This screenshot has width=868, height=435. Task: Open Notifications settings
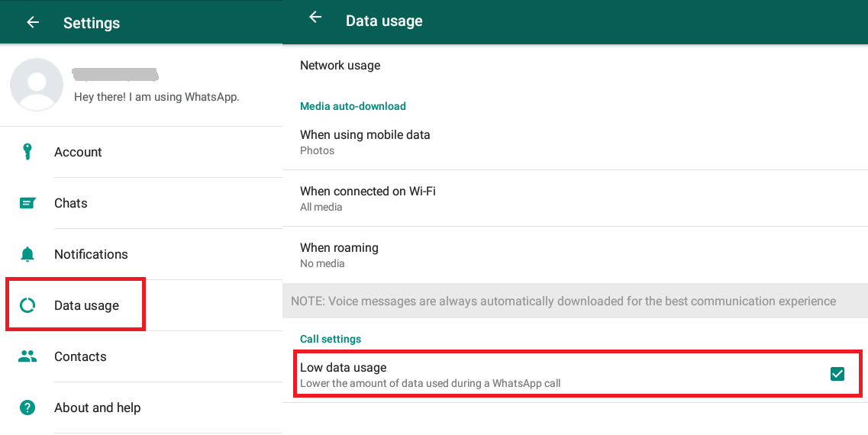tap(141, 254)
